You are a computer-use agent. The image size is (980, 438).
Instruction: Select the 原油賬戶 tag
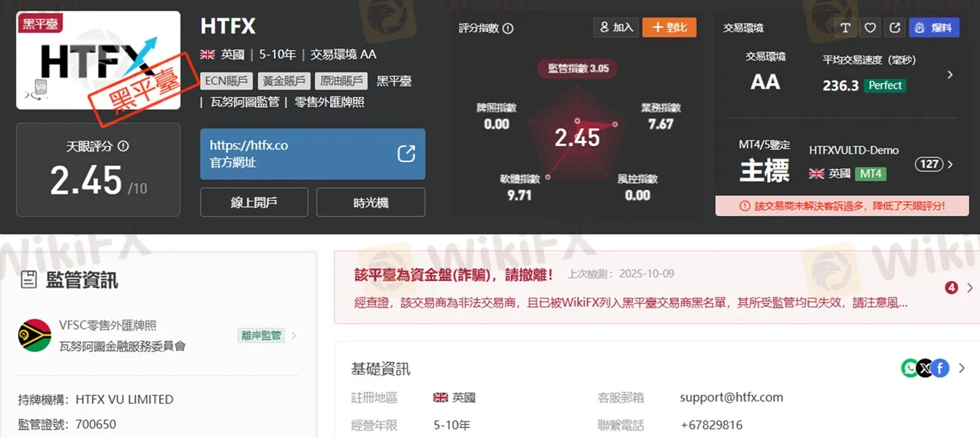[342, 81]
